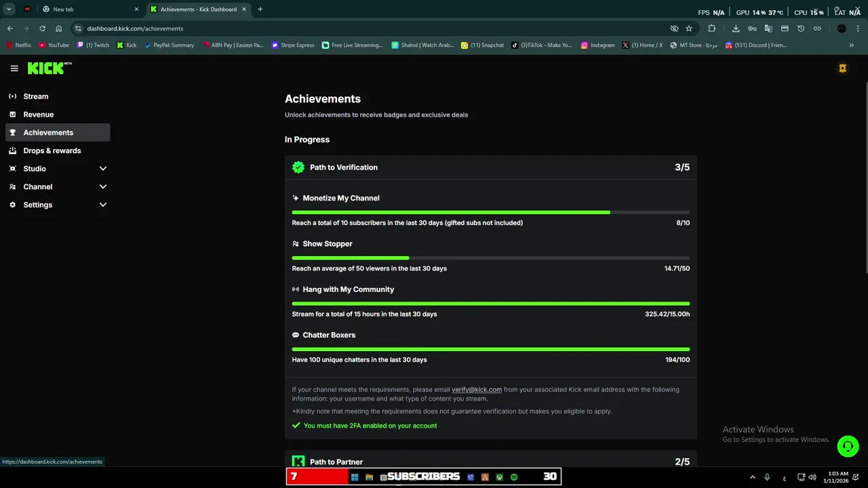Click the Show Stopper progress bar
868x488 pixels.
[x=491, y=258]
